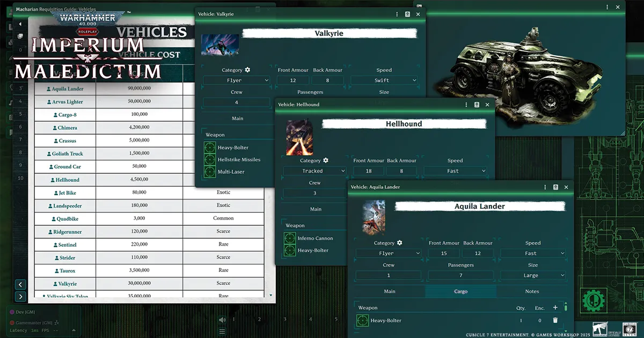Click the Valkyrie portrait thumbnail
Screen dimensions: 644x338
pyautogui.click(x=220, y=45)
